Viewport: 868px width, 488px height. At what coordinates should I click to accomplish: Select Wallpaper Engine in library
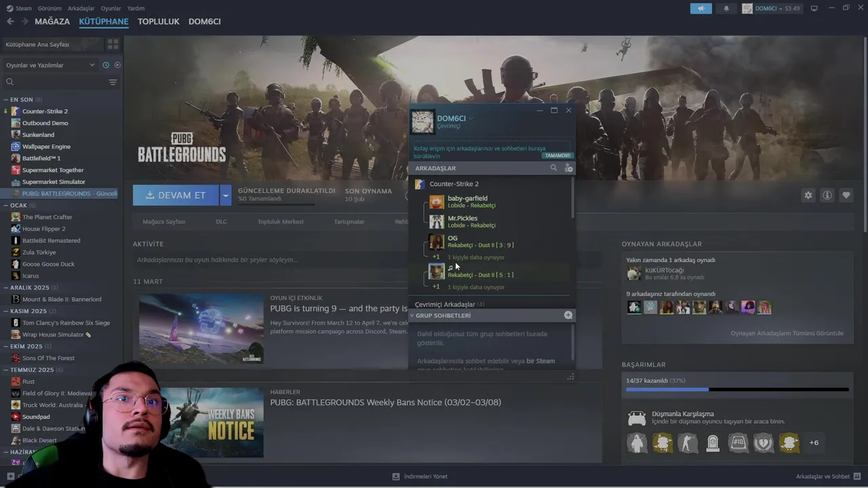tap(46, 146)
